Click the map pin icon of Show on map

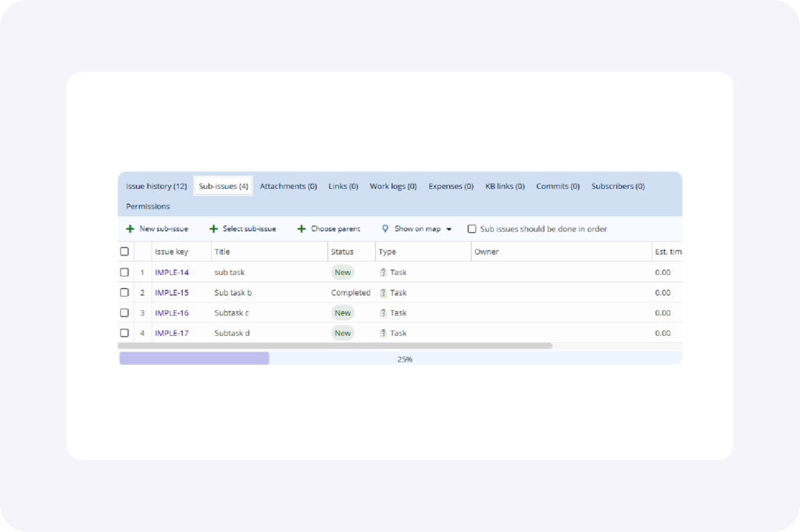click(385, 229)
